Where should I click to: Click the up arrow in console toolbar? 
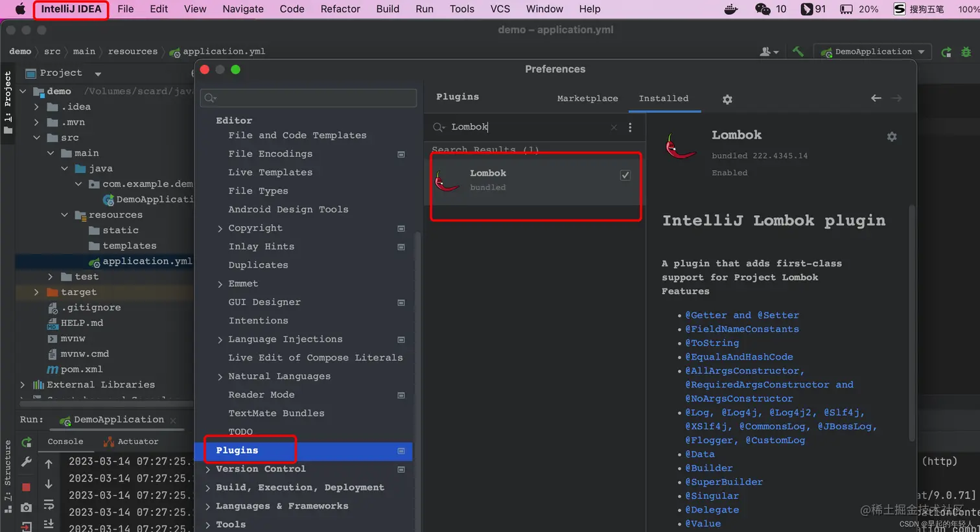tap(49, 464)
